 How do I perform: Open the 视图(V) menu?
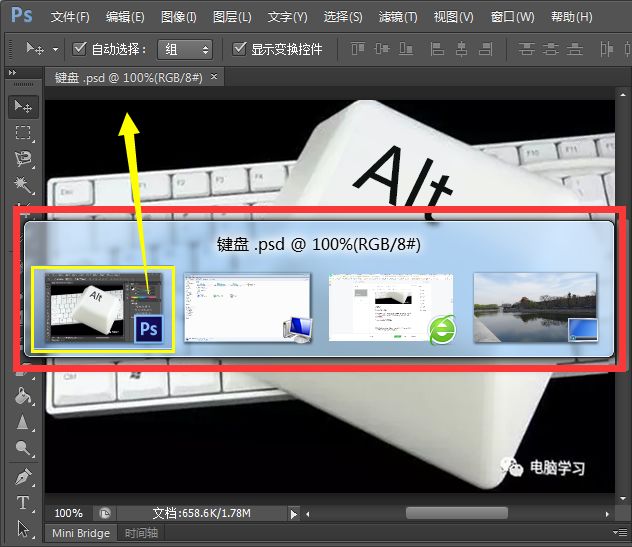pyautogui.click(x=453, y=17)
